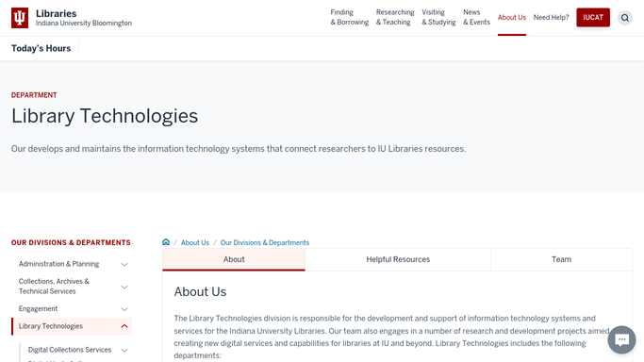Select the About tab
Viewport: 644px width, 362px height.
(234, 259)
